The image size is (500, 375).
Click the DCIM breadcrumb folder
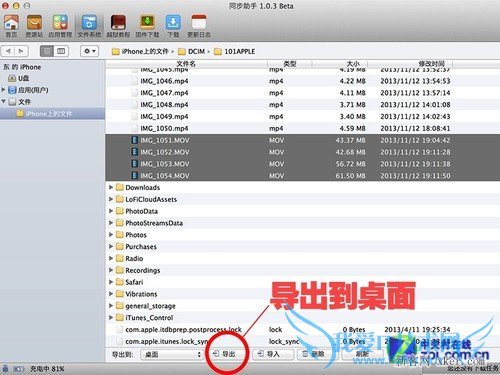pyautogui.click(x=192, y=51)
